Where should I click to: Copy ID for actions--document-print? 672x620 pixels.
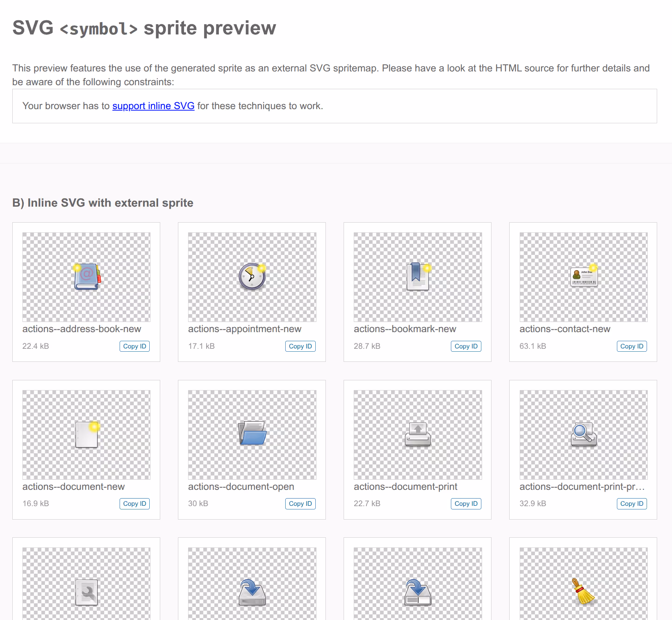(466, 504)
